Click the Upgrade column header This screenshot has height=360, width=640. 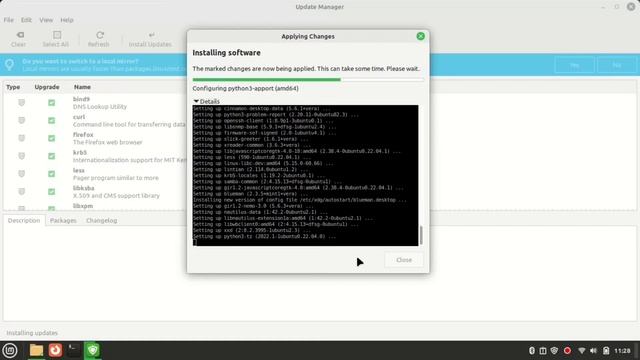click(x=47, y=87)
